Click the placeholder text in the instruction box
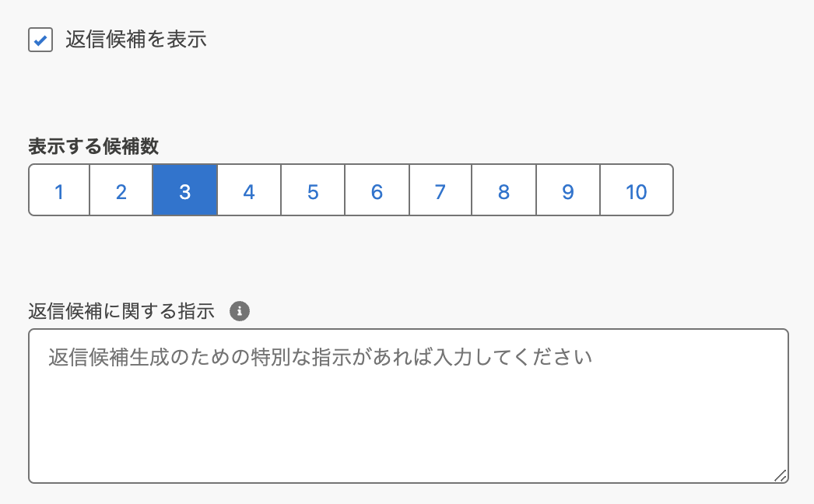Image resolution: width=814 pixels, height=504 pixels. point(321,357)
